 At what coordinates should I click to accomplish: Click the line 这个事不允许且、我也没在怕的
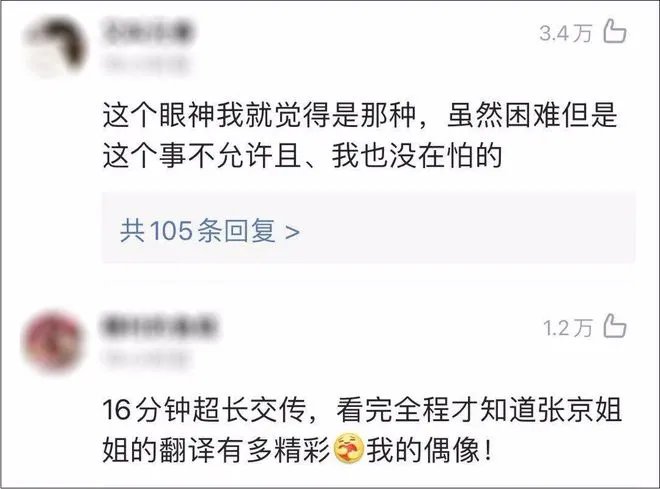tap(303, 155)
